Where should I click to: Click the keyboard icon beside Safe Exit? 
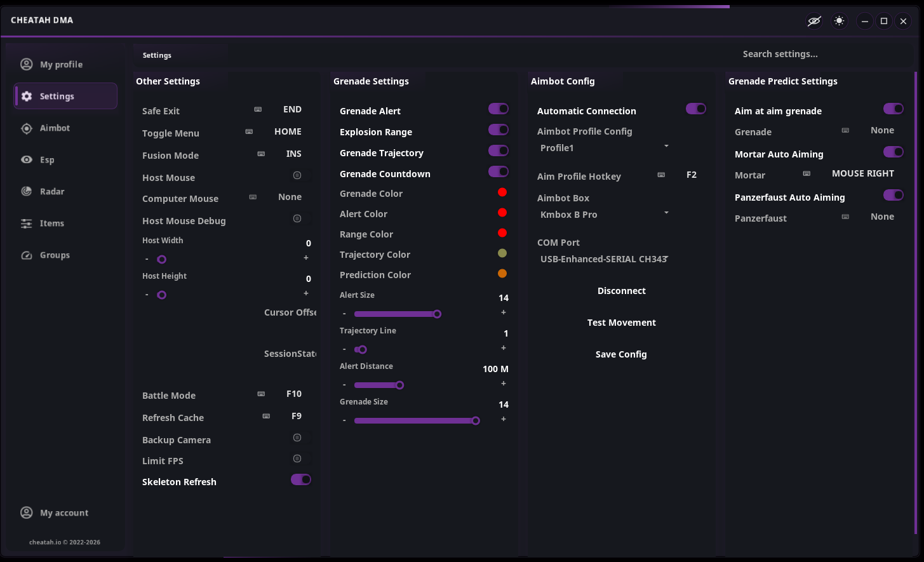pyautogui.click(x=258, y=109)
